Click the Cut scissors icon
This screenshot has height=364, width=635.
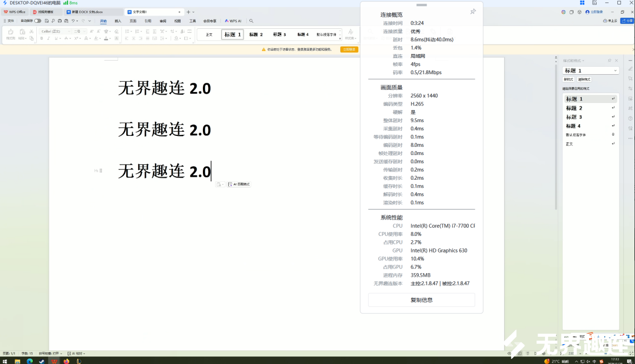coord(31,31)
